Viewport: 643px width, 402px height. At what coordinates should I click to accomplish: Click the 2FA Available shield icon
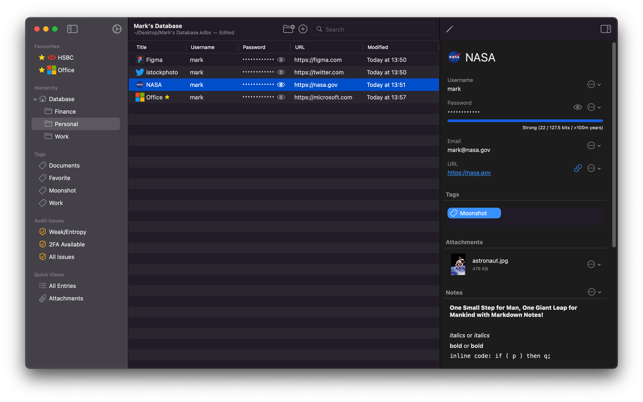click(42, 244)
